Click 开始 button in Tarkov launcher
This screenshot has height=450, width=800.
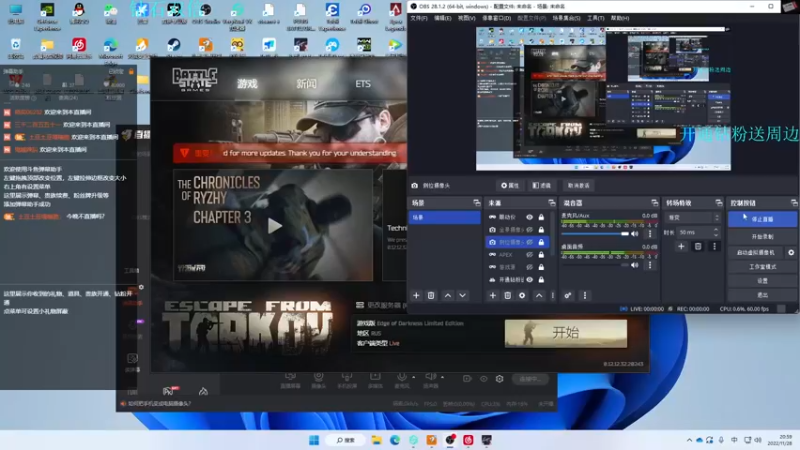click(566, 333)
